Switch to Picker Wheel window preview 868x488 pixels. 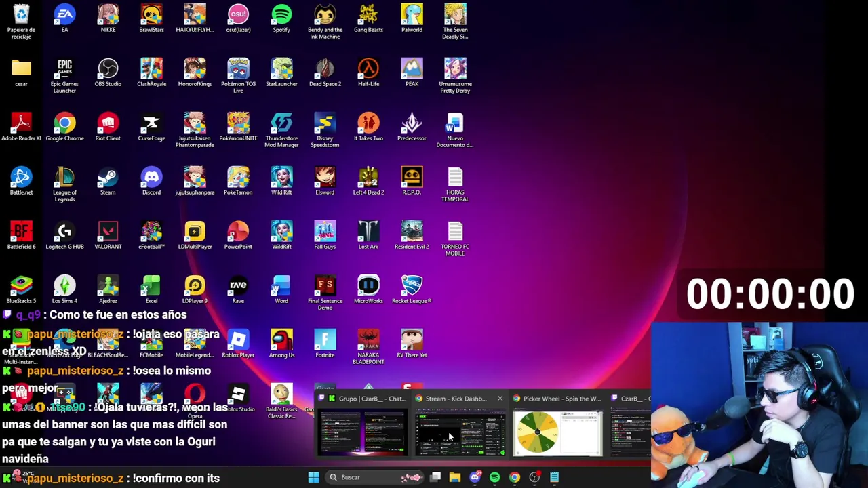pyautogui.click(x=557, y=425)
